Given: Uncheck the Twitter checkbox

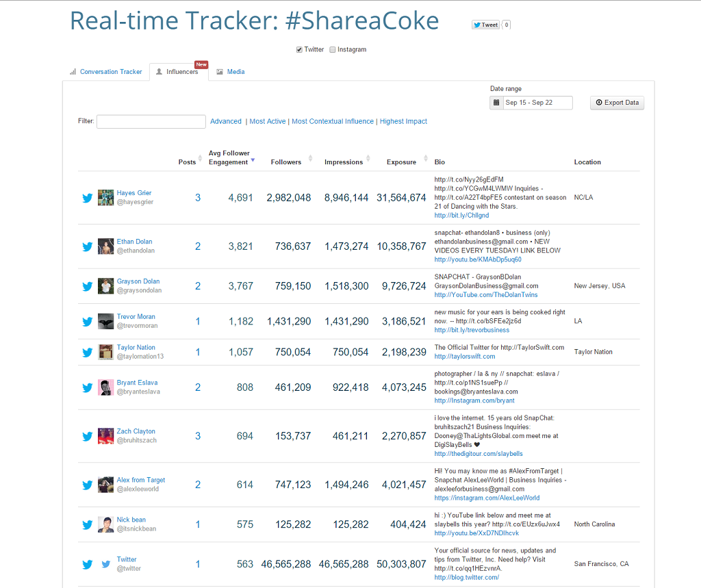Looking at the screenshot, I should coord(299,50).
